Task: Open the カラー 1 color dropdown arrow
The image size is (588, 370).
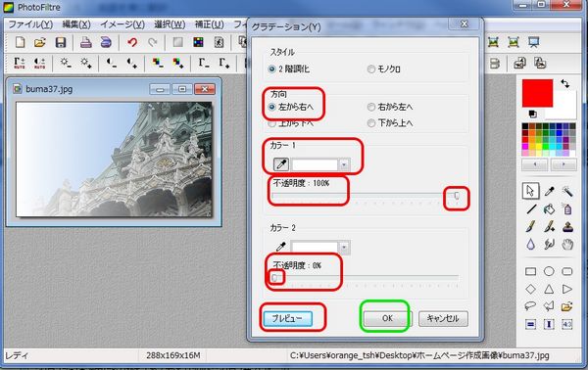Action: pyautogui.click(x=344, y=164)
